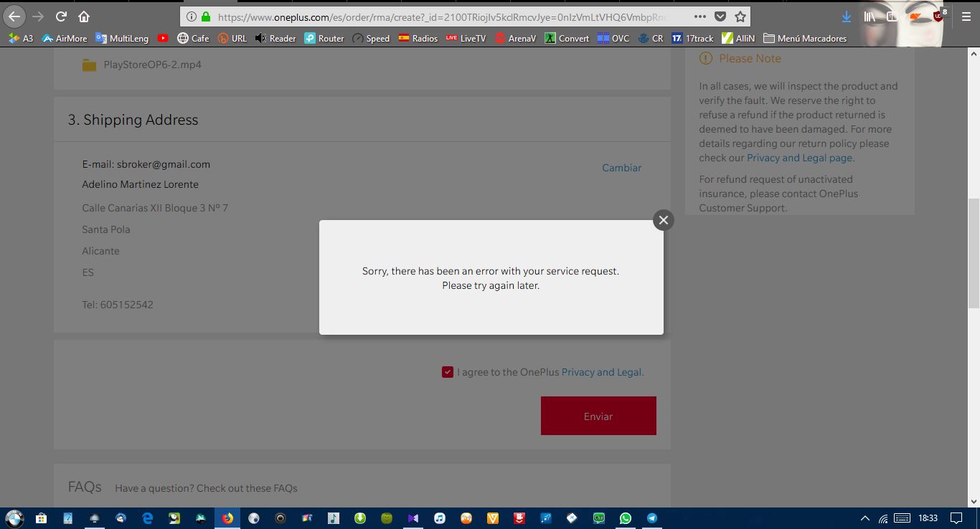The width and height of the screenshot is (980, 529).
Task: Submit the form with the Enviar button
Action: click(598, 416)
